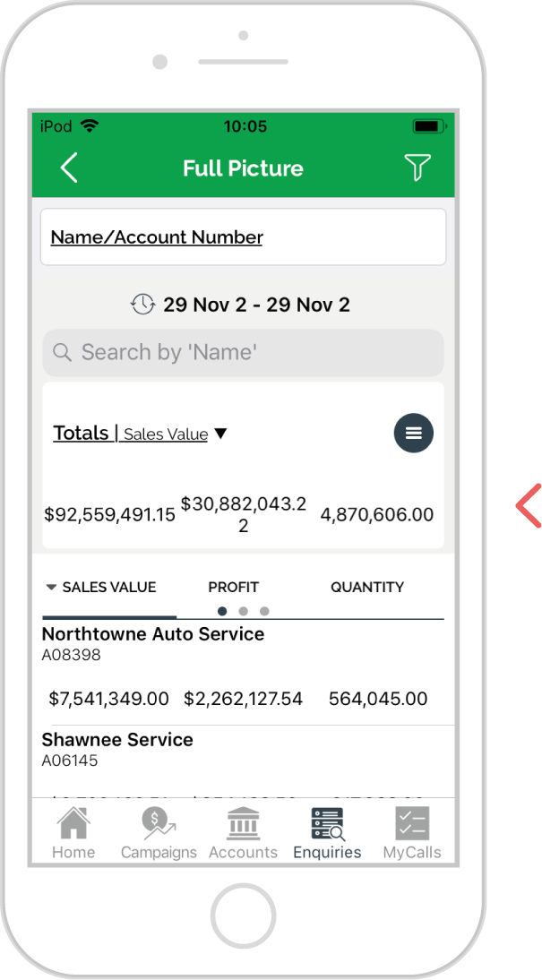The height and width of the screenshot is (980, 542).
Task: Open the 29 Nov date range selector
Action: tap(256, 305)
